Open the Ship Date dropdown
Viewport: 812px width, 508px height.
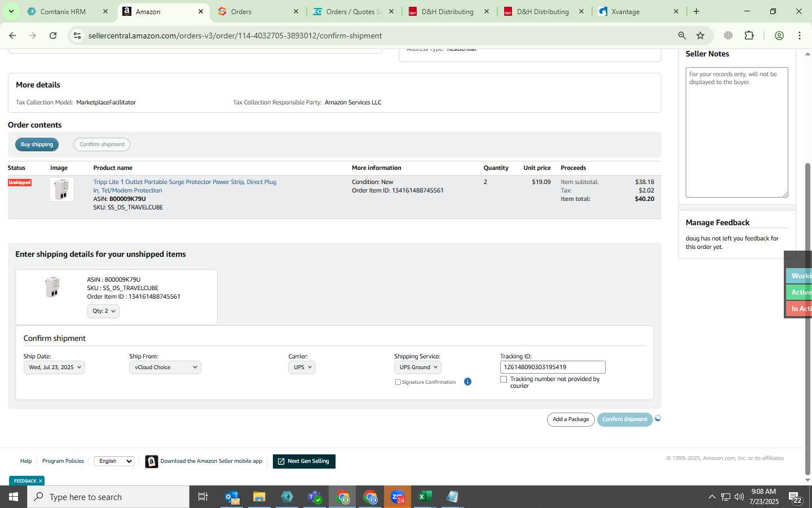(x=54, y=367)
